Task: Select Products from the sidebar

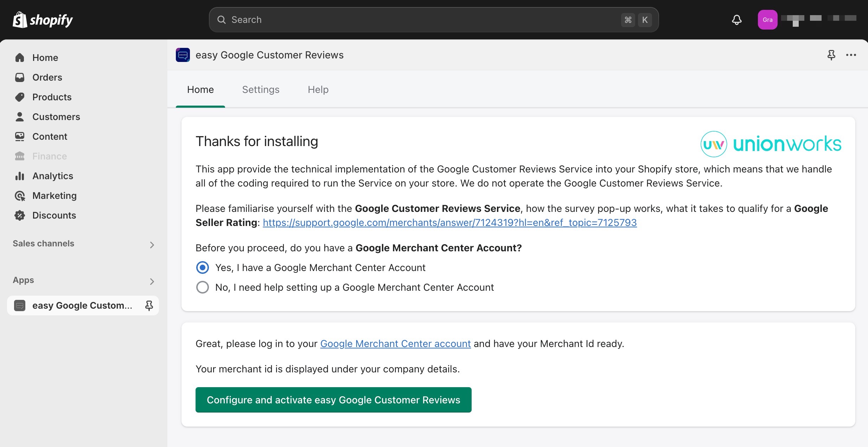Action: [52, 97]
